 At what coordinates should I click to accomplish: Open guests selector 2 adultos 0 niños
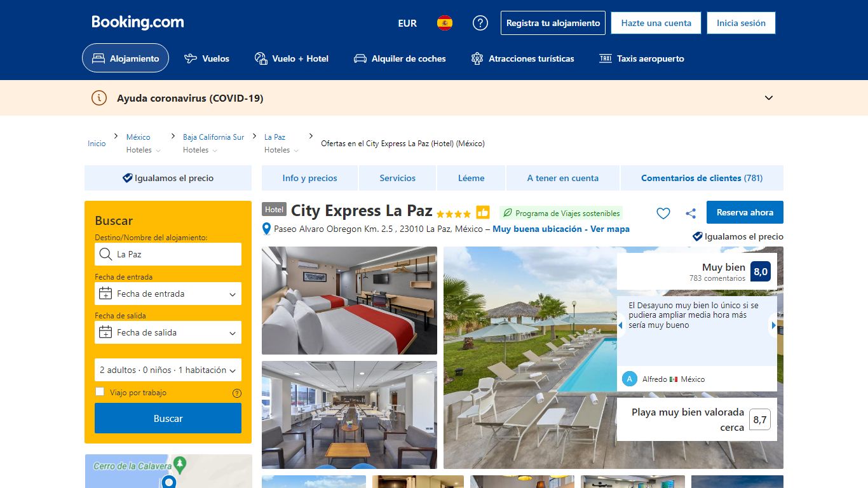tap(168, 370)
